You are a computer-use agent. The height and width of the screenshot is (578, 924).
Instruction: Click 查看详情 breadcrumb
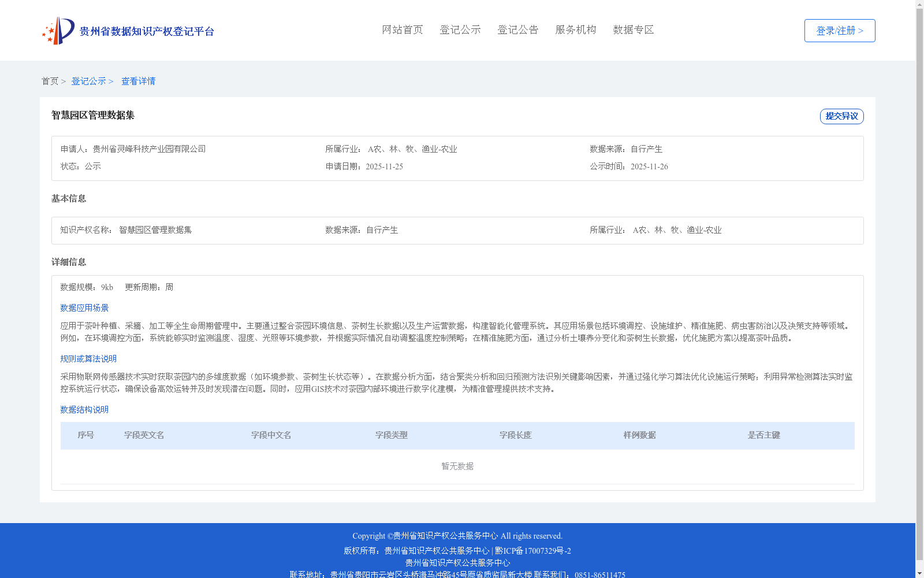pyautogui.click(x=138, y=81)
